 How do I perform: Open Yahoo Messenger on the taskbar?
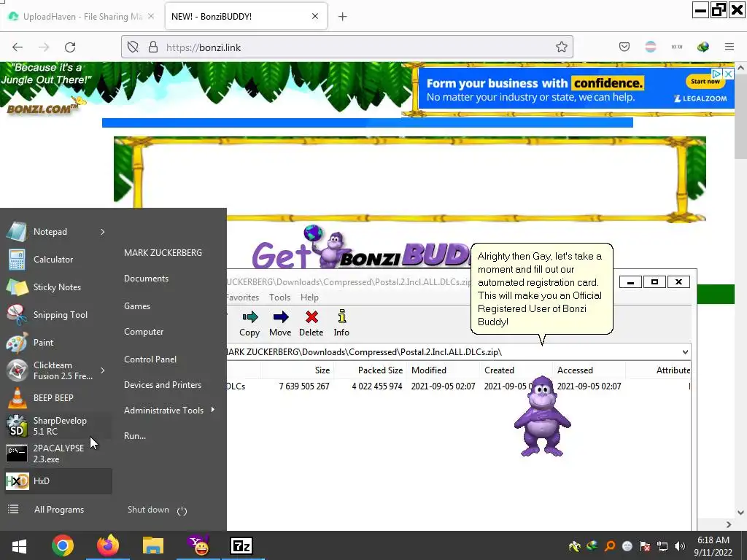click(x=198, y=545)
